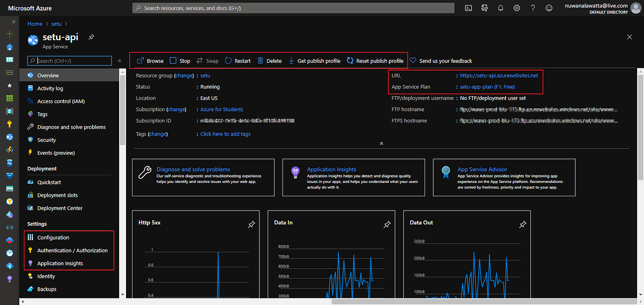Open the Azure for Students subscription link
This screenshot has height=305, width=644.
[x=222, y=110]
